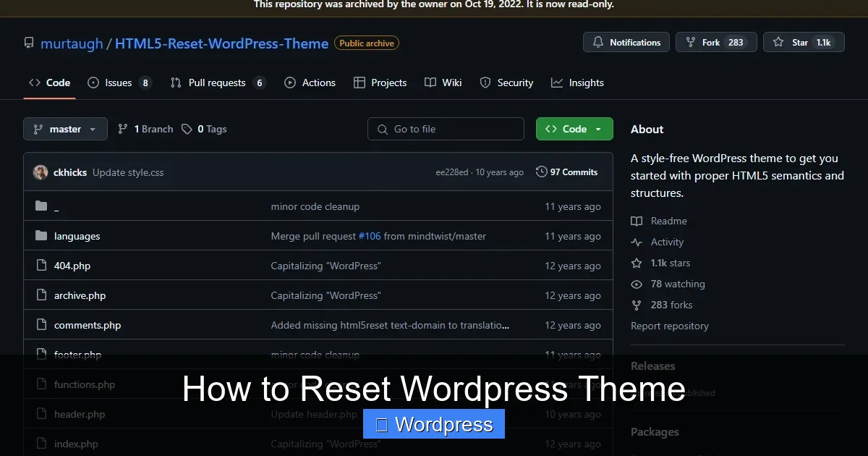This screenshot has height=456, width=868.
Task: Open commit hash ee228ed
Action: (x=454, y=172)
